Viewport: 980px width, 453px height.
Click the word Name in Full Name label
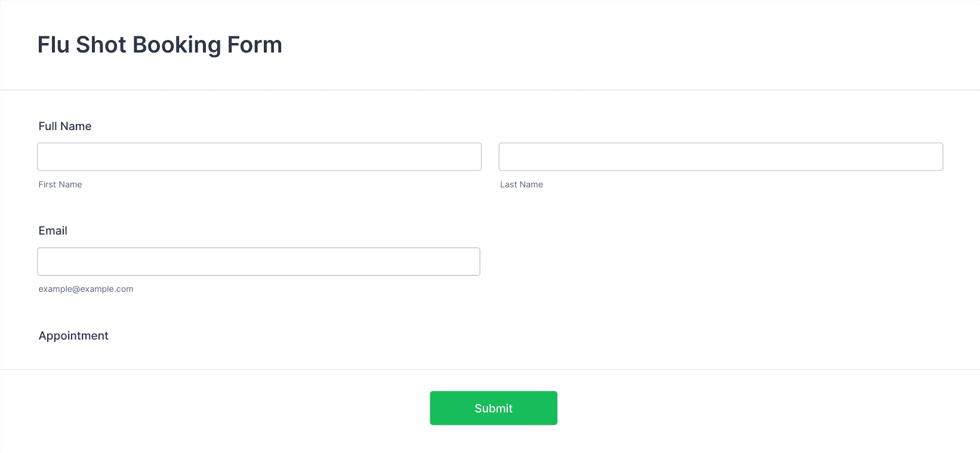coord(76,126)
